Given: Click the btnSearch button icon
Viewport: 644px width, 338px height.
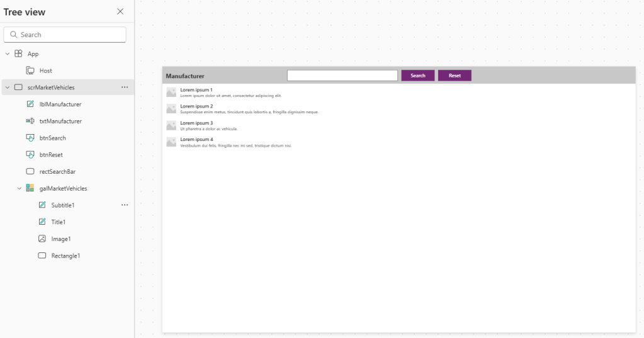Looking at the screenshot, I should click(x=30, y=138).
